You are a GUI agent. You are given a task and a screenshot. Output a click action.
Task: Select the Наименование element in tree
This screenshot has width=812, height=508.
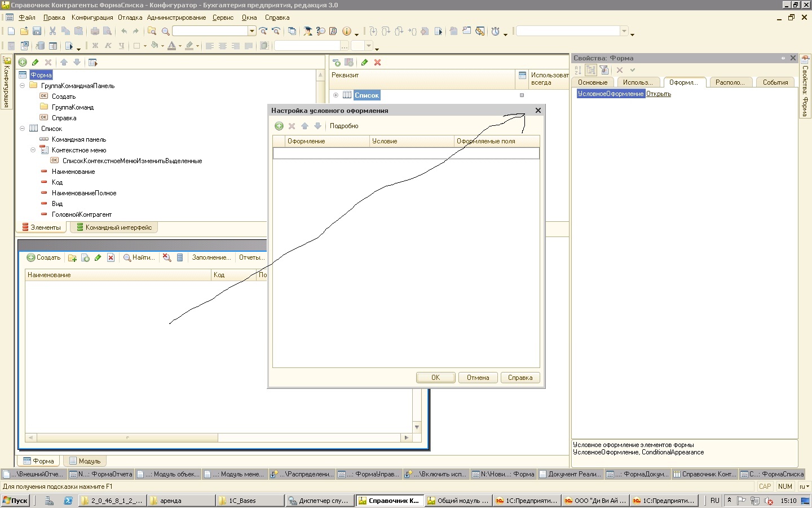coord(73,172)
